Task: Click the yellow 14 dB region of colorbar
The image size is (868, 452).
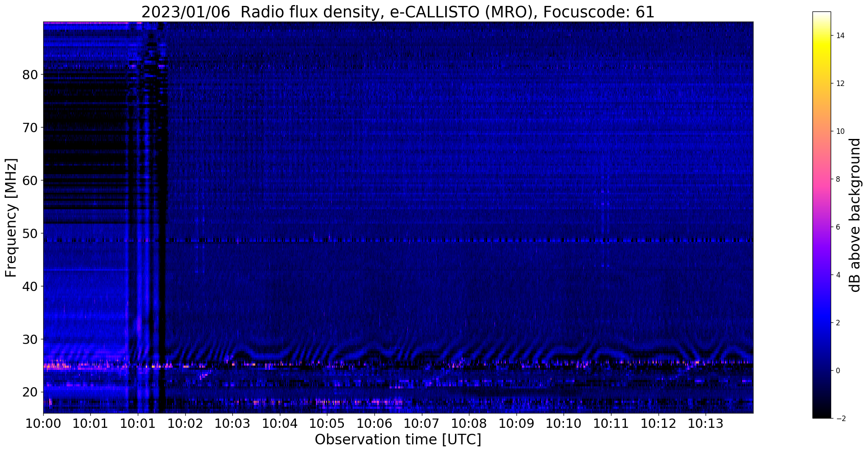Action: (821, 36)
